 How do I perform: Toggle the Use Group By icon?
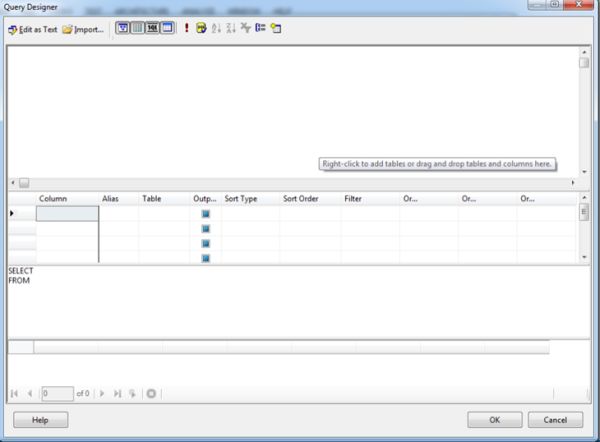[x=260, y=28]
